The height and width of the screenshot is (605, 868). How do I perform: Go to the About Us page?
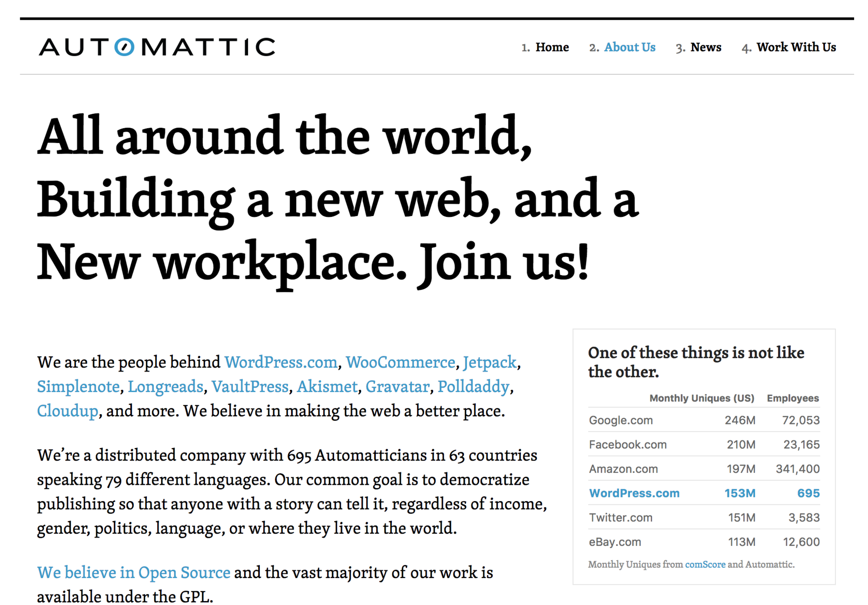(629, 47)
